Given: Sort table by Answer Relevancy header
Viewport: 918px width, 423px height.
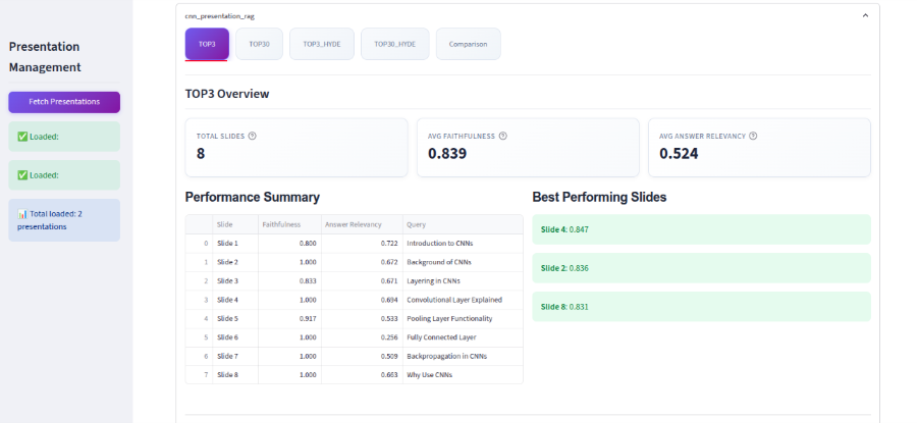Looking at the screenshot, I should (361, 225).
